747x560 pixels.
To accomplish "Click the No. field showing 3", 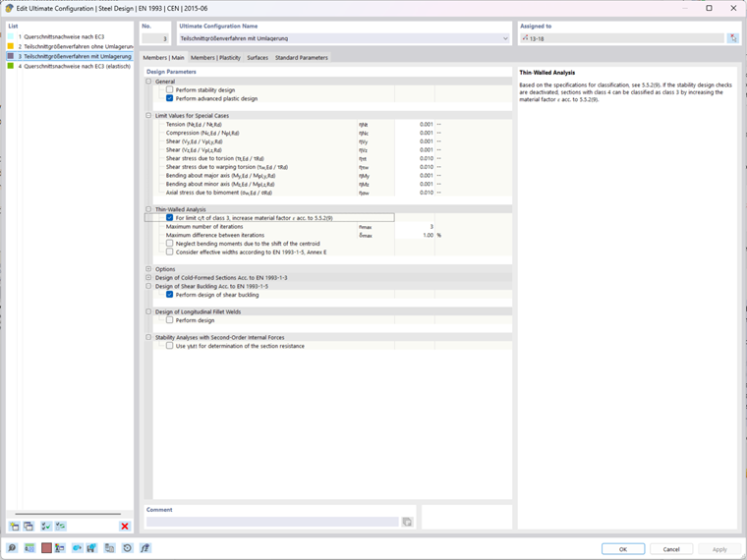I will tap(155, 38).
